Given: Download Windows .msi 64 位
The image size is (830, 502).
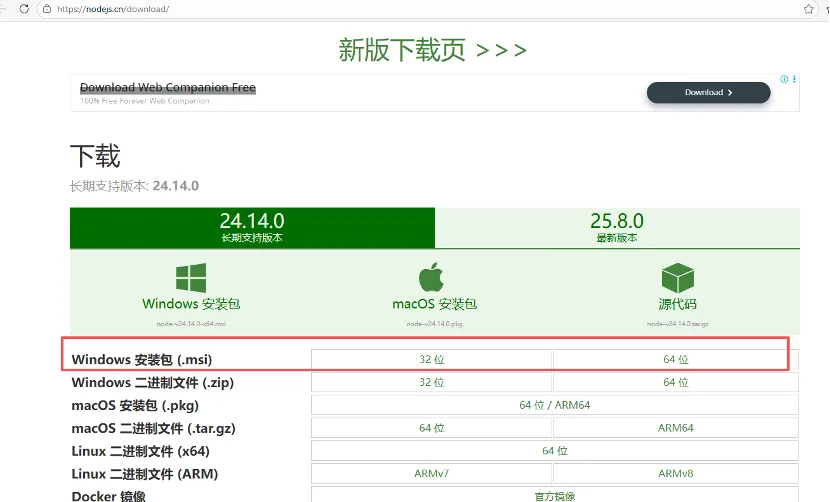Looking at the screenshot, I should click(676, 359).
